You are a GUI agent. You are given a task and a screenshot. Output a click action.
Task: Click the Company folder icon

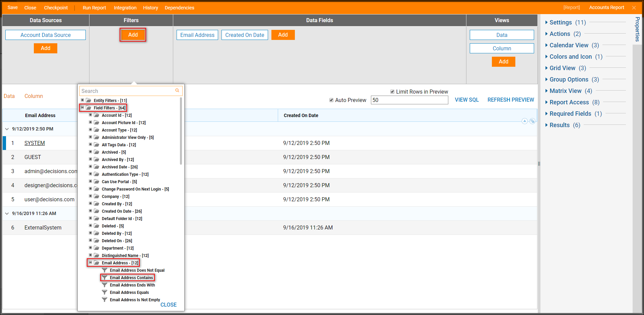point(96,196)
